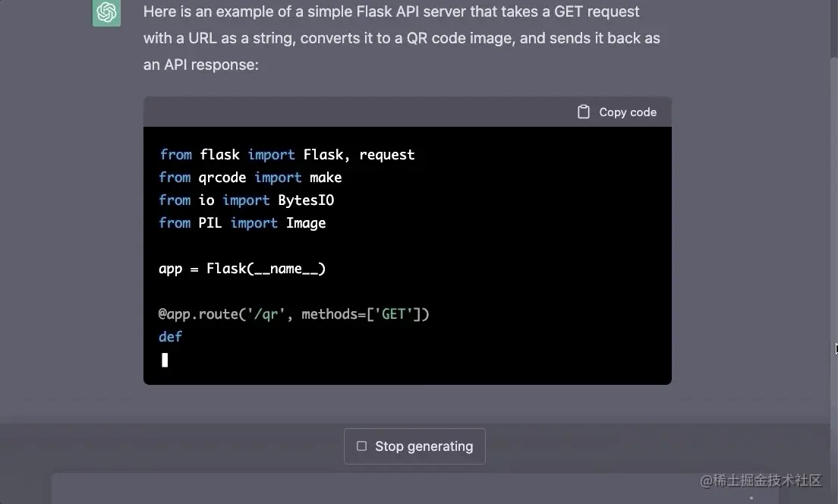
Task: Click the clipboard icon in code header
Action: click(x=583, y=112)
